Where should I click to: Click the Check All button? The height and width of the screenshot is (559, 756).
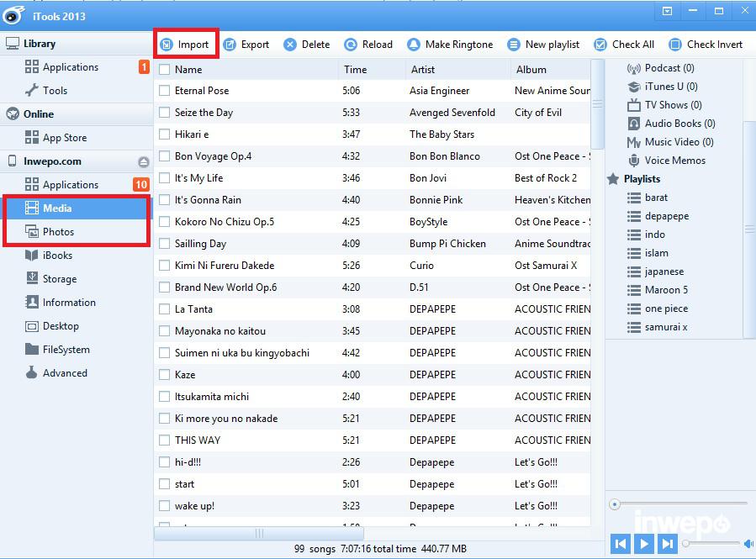(624, 45)
